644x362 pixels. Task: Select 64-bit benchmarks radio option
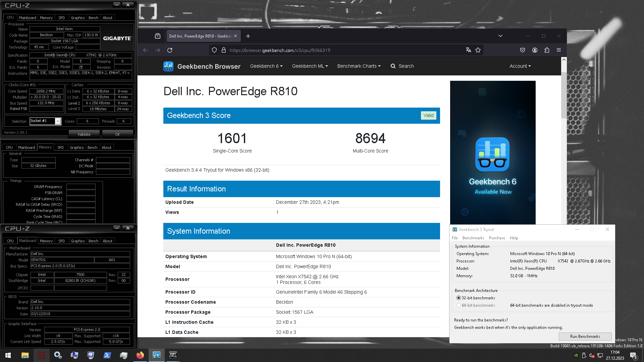click(x=459, y=305)
